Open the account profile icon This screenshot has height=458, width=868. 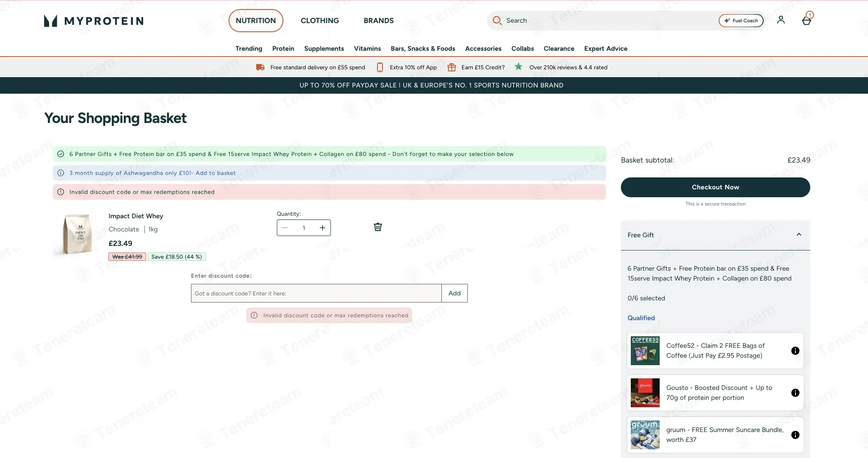pos(781,20)
